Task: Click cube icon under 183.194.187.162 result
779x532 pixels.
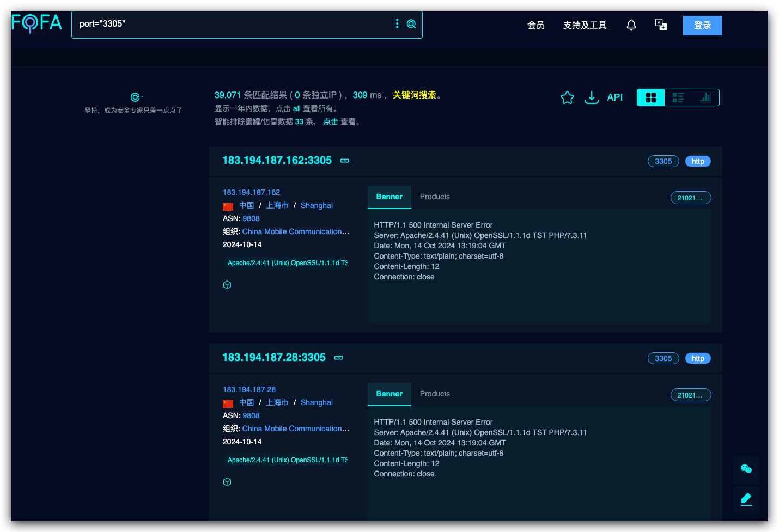Action: 227,285
